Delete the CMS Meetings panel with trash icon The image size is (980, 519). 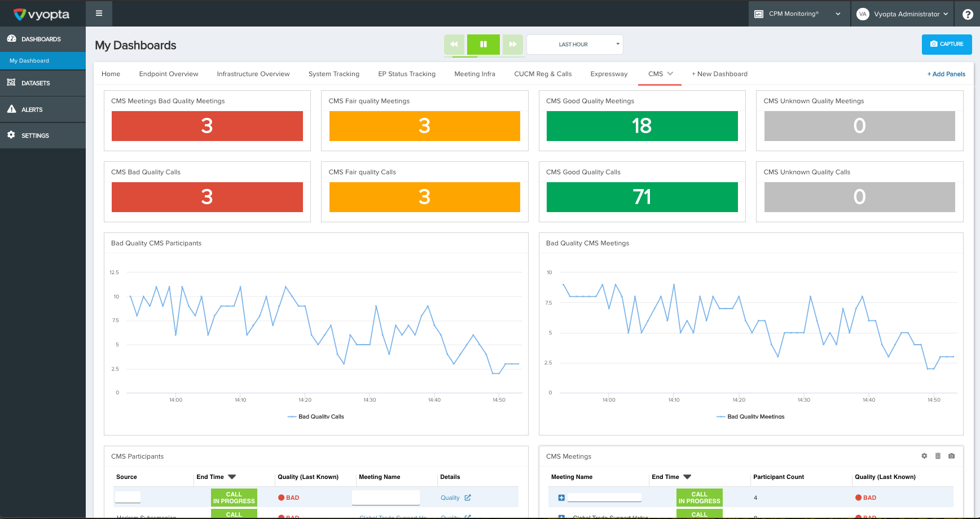(x=938, y=456)
